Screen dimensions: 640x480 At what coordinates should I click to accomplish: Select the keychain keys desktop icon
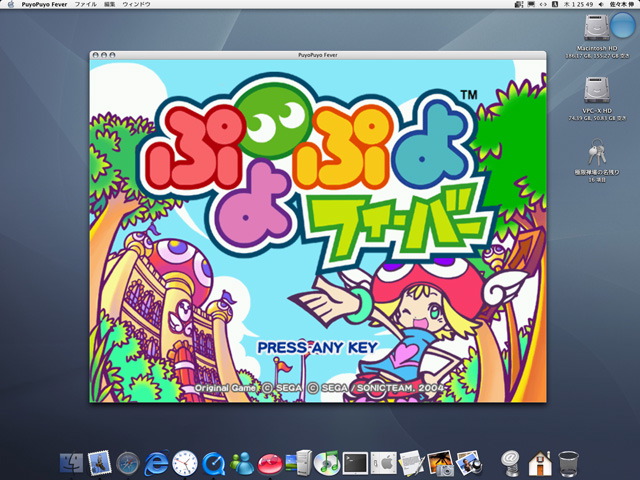point(597,152)
